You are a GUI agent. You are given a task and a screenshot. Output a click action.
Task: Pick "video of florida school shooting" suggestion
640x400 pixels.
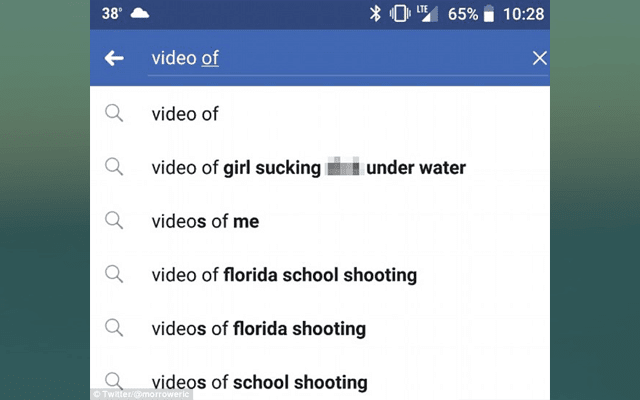point(284,274)
